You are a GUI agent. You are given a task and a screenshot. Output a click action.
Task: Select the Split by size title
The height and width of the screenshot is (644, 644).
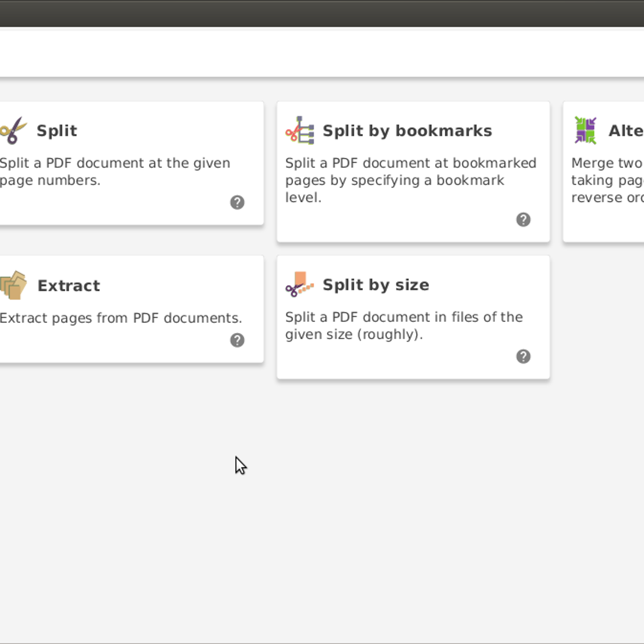(376, 285)
